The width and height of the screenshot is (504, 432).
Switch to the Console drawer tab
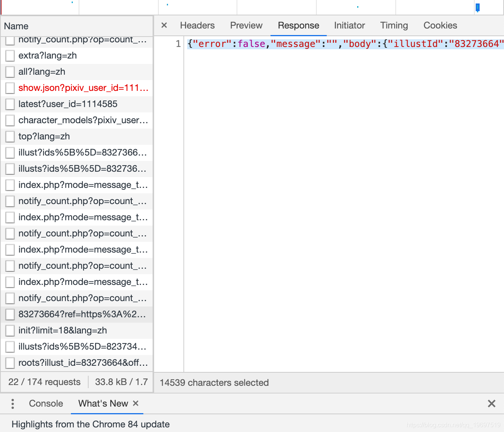pyautogui.click(x=46, y=404)
